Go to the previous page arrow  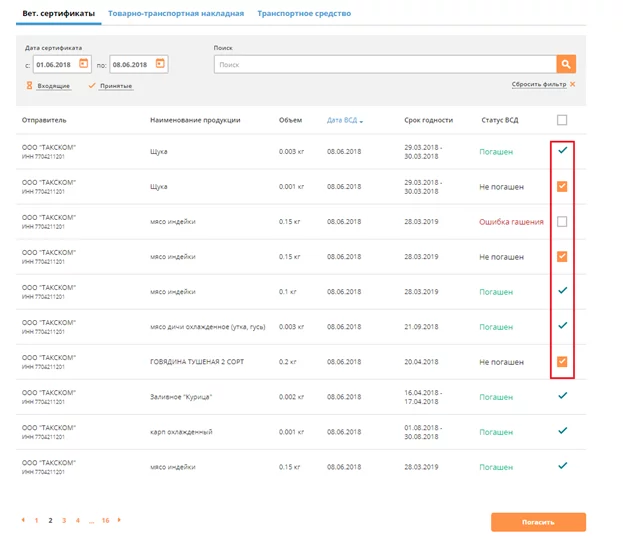(x=24, y=520)
